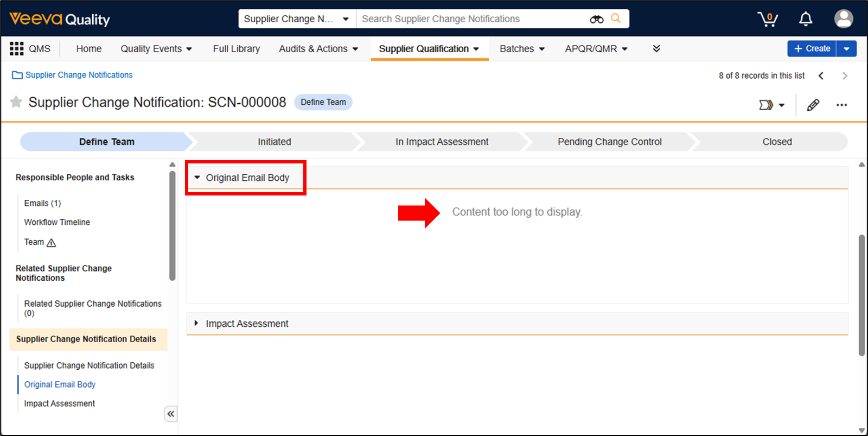
Task: Open the shopping cart icon
Action: pyautogui.click(x=767, y=20)
